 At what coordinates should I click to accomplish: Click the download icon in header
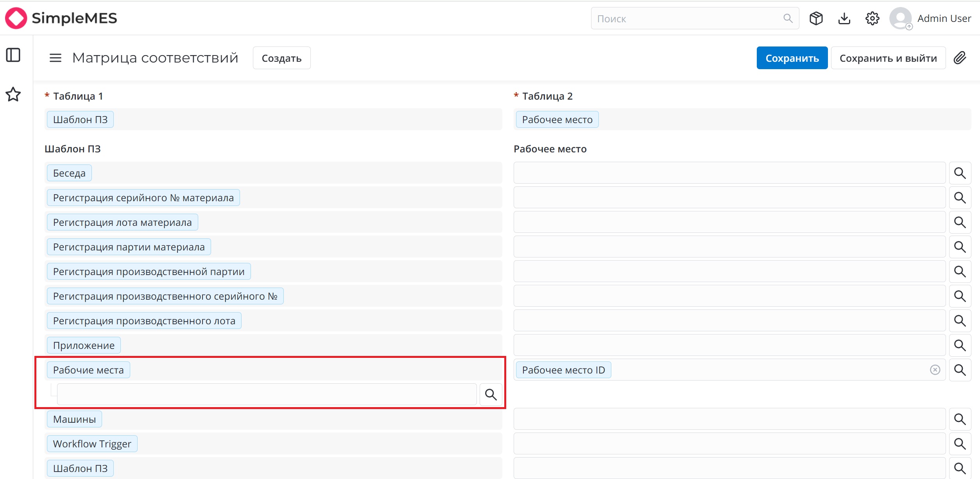pos(844,18)
